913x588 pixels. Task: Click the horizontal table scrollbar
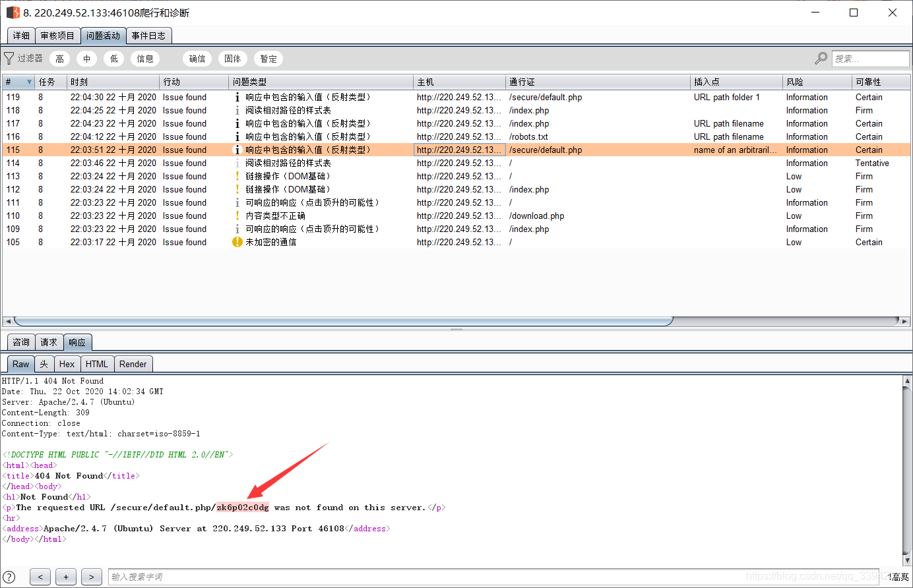point(343,321)
